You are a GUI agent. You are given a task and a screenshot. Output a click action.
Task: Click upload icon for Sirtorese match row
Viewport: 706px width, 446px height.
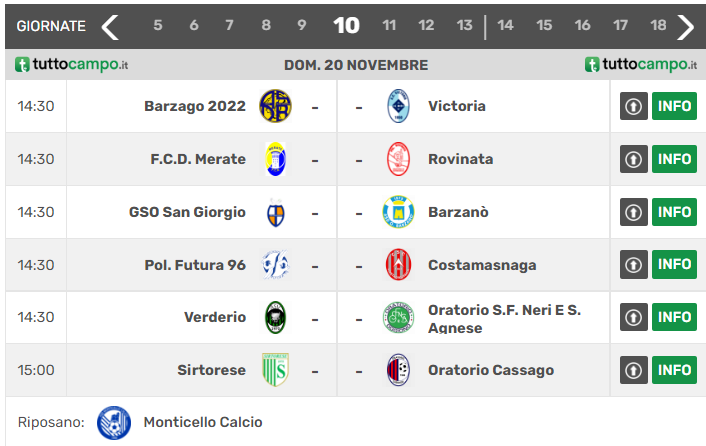[634, 370]
